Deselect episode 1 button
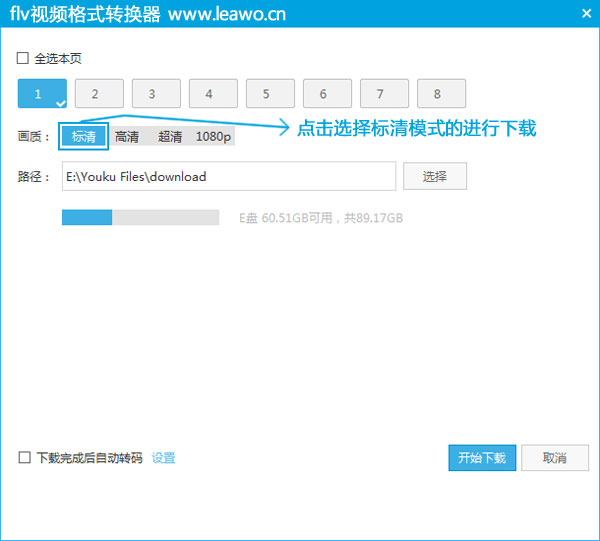Image resolution: width=600 pixels, height=541 pixels. pyautogui.click(x=42, y=93)
